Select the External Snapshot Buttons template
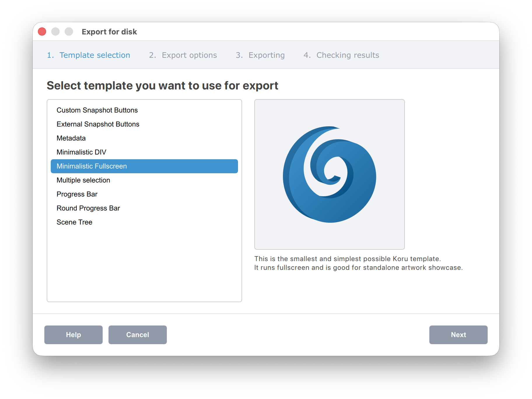This screenshot has height=399, width=532. (144, 124)
